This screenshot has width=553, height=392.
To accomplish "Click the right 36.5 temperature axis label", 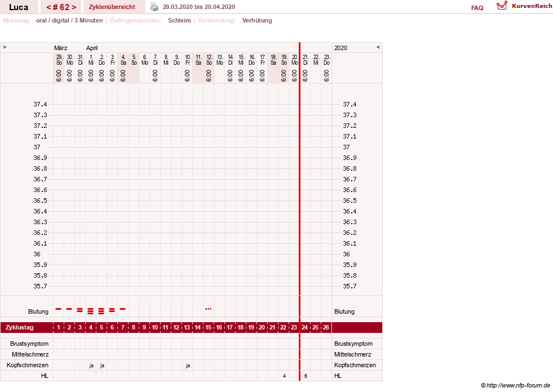I will coord(350,201).
